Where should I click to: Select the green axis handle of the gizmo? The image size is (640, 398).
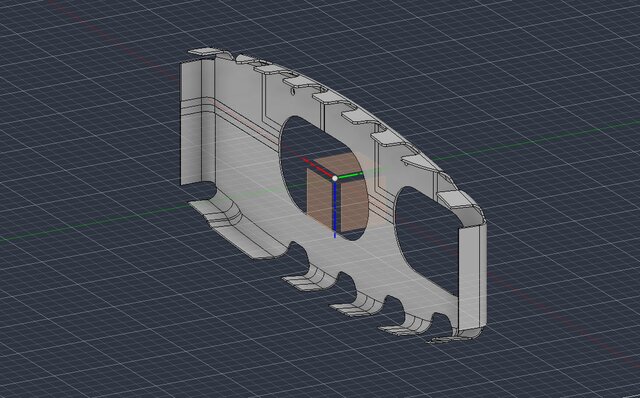coord(351,176)
